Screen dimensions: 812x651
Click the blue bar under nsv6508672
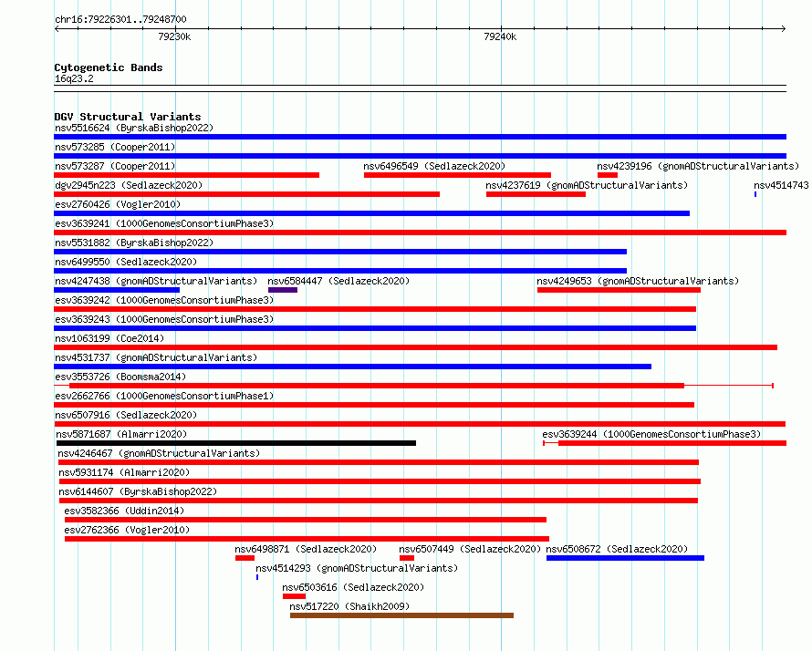click(x=625, y=558)
